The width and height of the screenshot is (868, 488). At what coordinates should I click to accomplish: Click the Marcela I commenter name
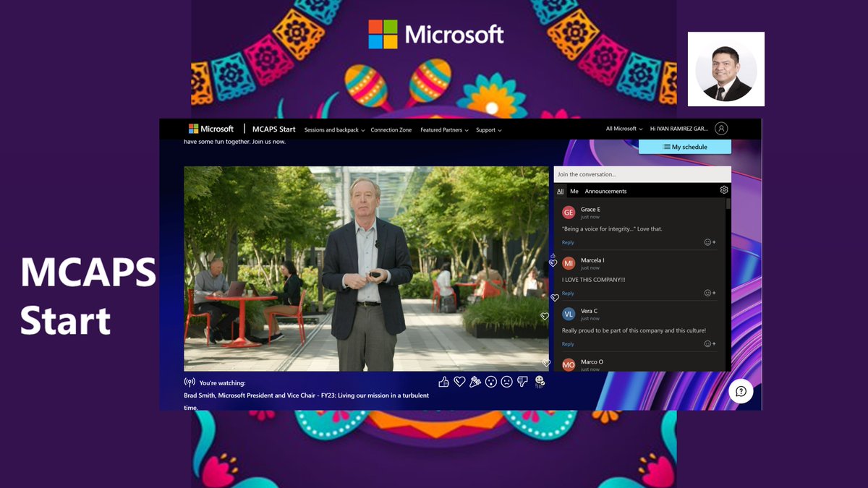pyautogui.click(x=592, y=260)
